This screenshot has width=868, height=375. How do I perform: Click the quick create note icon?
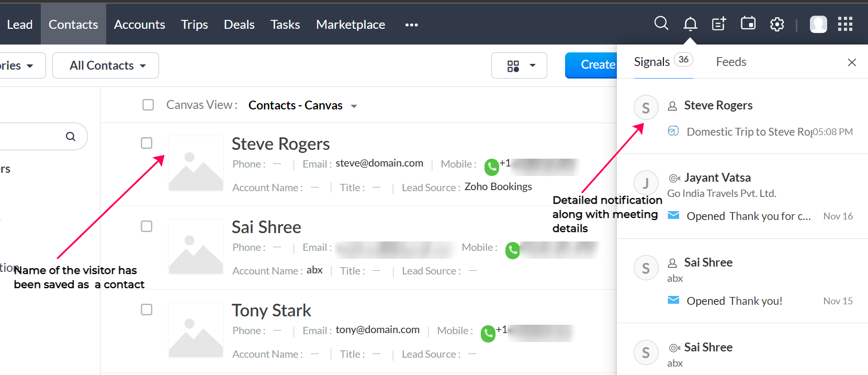click(x=719, y=24)
